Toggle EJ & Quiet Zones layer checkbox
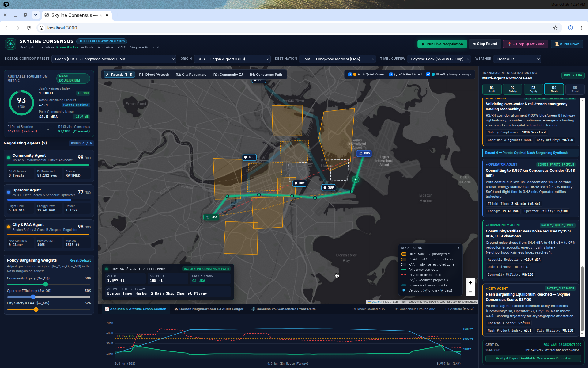 click(350, 75)
